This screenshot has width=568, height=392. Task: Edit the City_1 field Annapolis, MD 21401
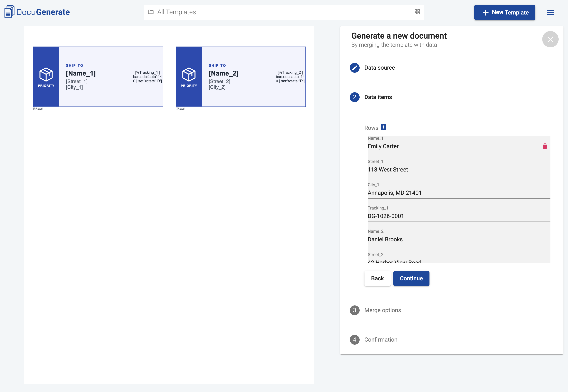click(459, 190)
